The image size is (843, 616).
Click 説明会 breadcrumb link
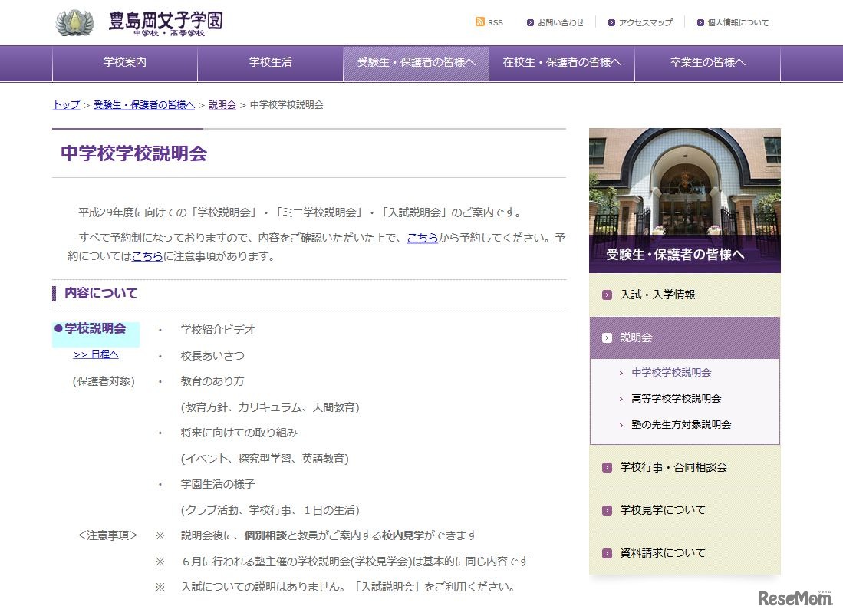click(x=222, y=105)
